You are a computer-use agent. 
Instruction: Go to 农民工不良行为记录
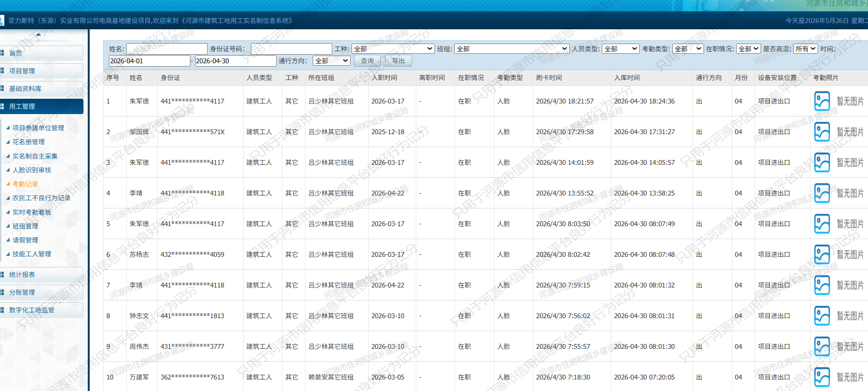[x=41, y=198]
